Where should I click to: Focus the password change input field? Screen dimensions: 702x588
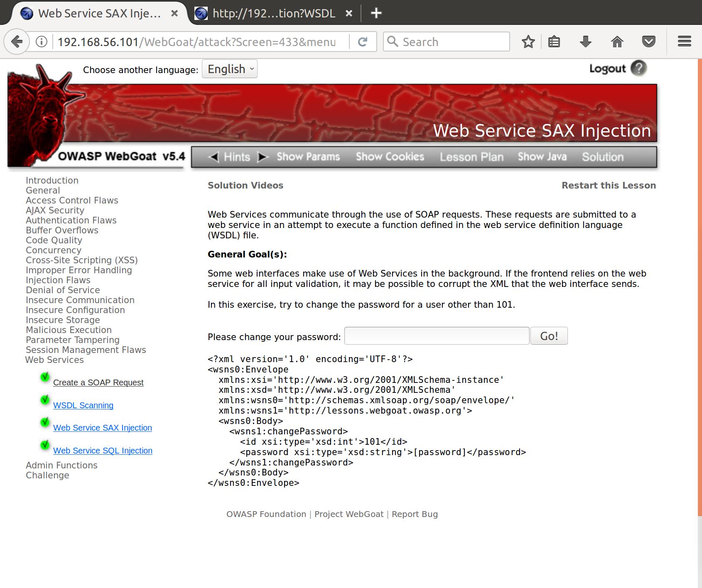tap(437, 336)
